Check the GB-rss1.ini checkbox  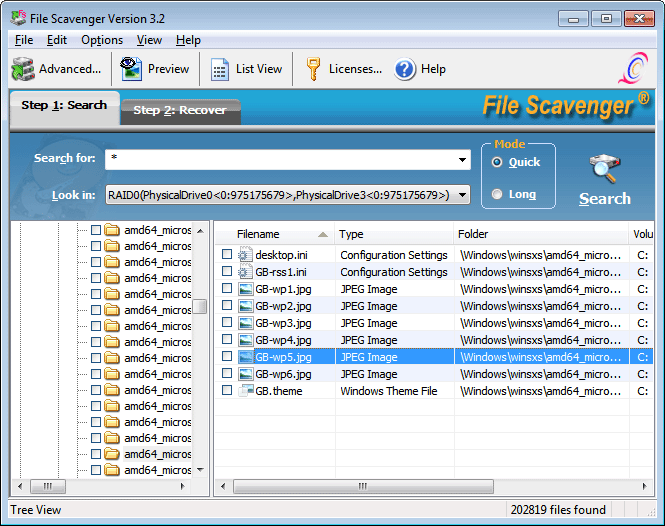227,271
